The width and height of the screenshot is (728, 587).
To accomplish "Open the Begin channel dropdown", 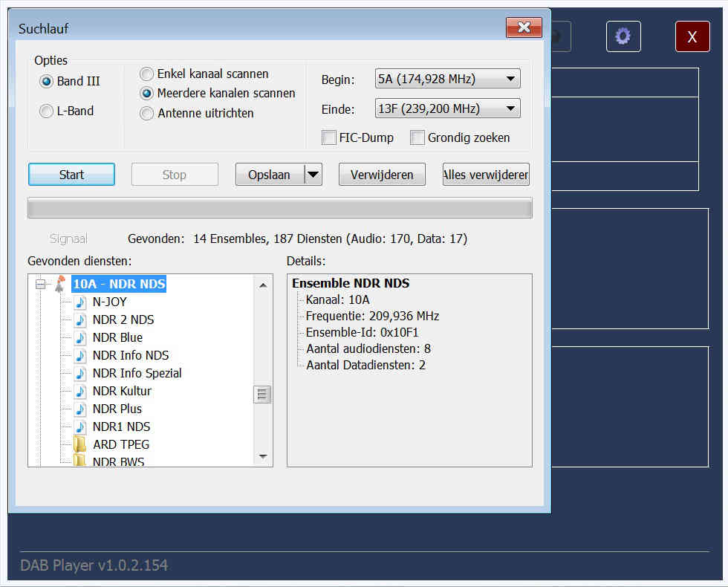I will [x=447, y=79].
